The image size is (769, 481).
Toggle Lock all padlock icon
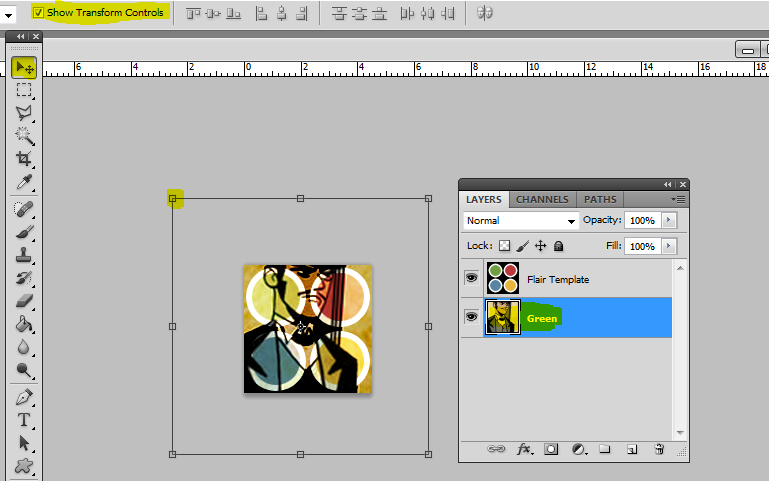pyautogui.click(x=558, y=246)
